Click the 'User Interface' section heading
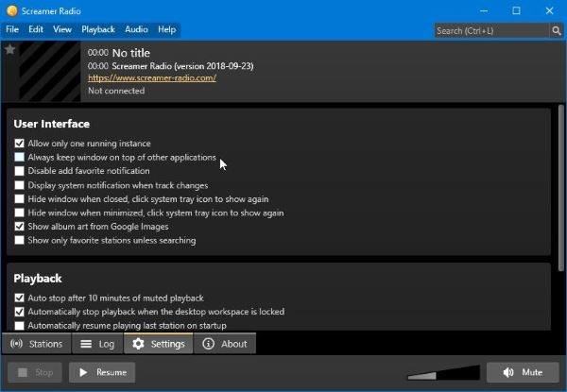Screen dimensions: 567x392 52,124
